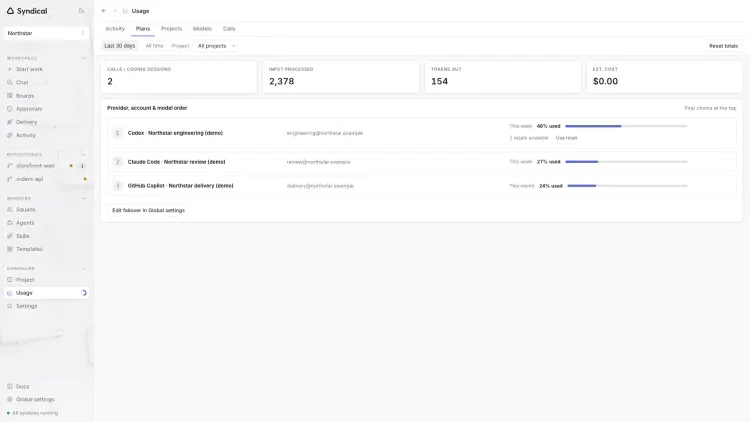Switch to the Models tab
Viewport: 750px width, 422px height.
click(x=202, y=29)
